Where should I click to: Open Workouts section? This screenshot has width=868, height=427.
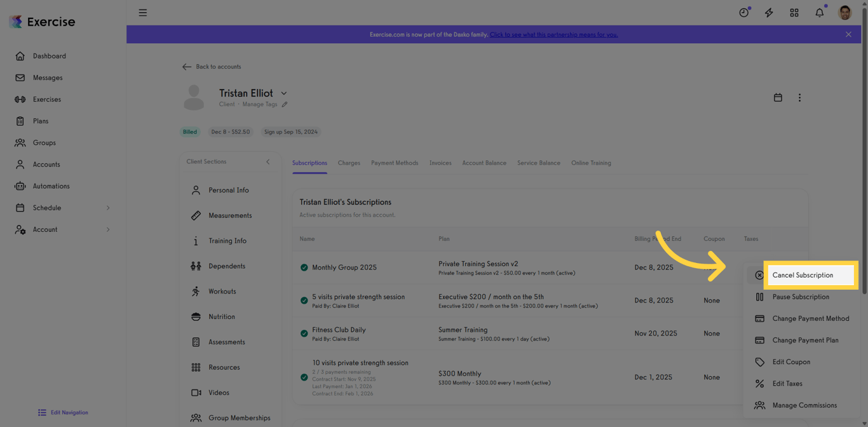pos(222,292)
